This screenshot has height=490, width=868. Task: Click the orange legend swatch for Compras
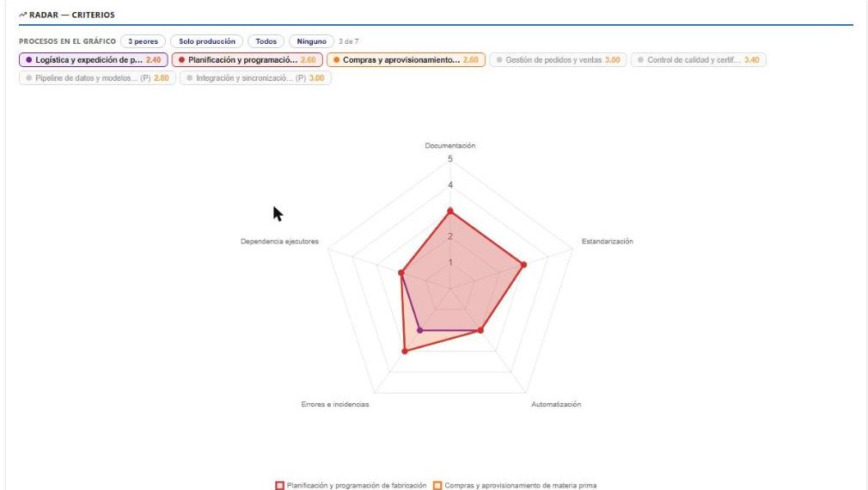click(x=437, y=486)
